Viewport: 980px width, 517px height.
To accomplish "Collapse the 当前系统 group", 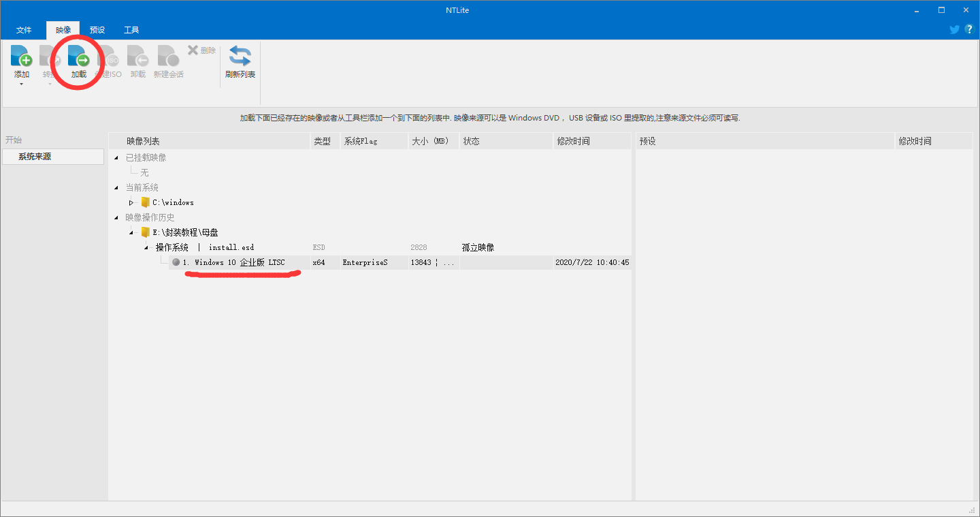I will [116, 188].
